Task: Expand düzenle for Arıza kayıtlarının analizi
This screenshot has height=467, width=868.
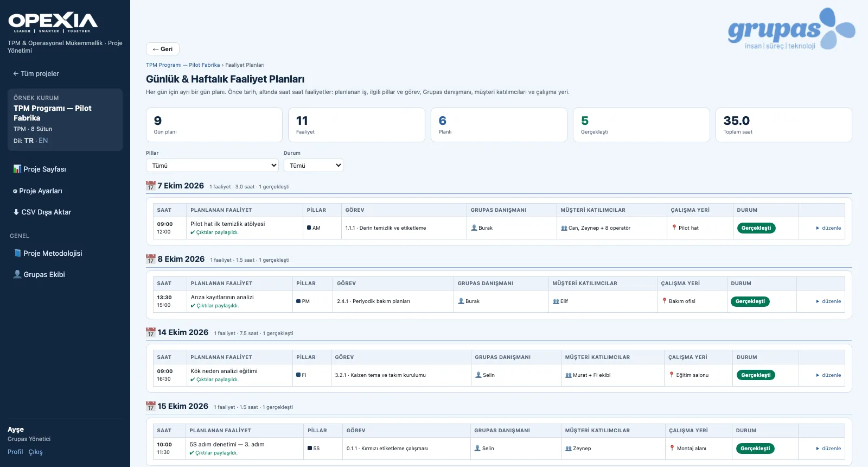Action: (828, 301)
